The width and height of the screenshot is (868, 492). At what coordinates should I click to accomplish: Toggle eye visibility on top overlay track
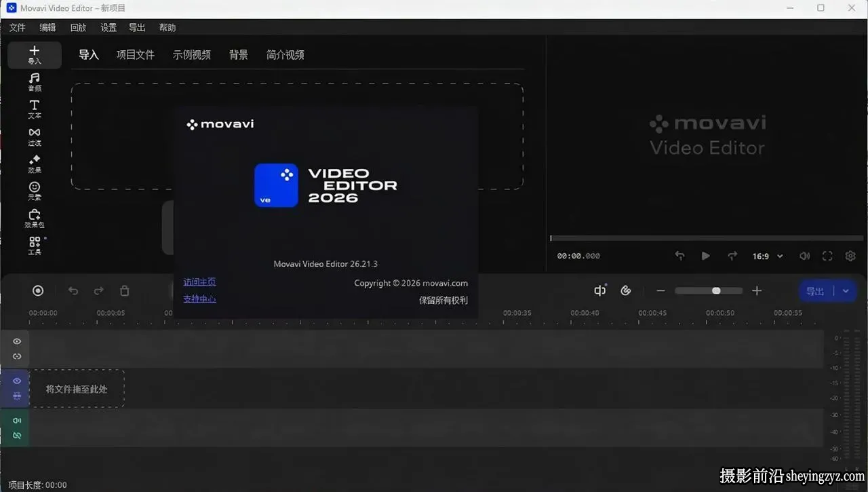(17, 341)
